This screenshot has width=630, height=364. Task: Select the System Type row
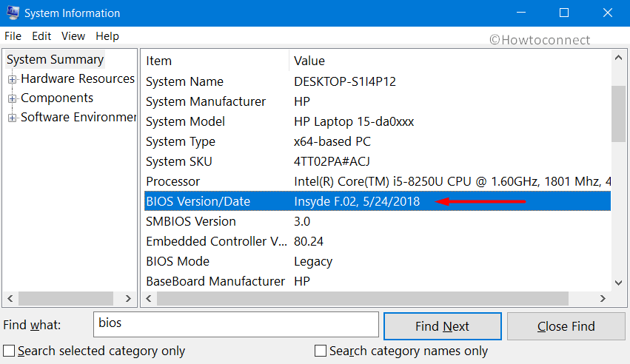[378, 141]
